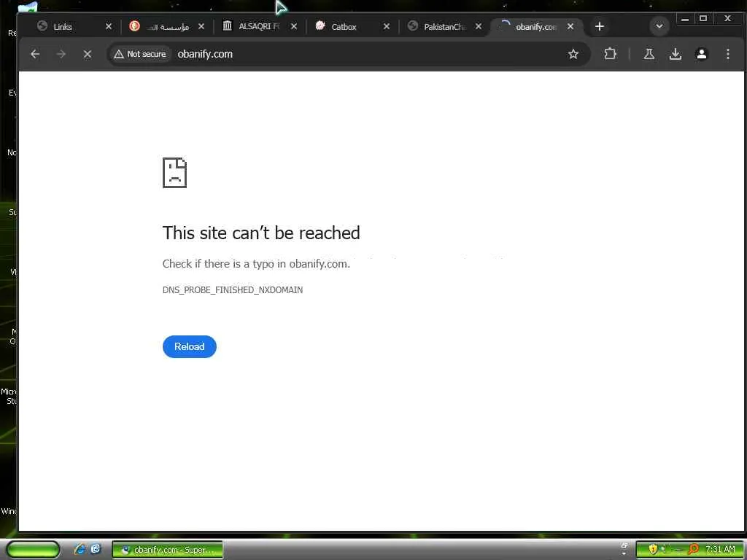
Task: Open the Extensions puzzle icon
Action: click(x=611, y=54)
